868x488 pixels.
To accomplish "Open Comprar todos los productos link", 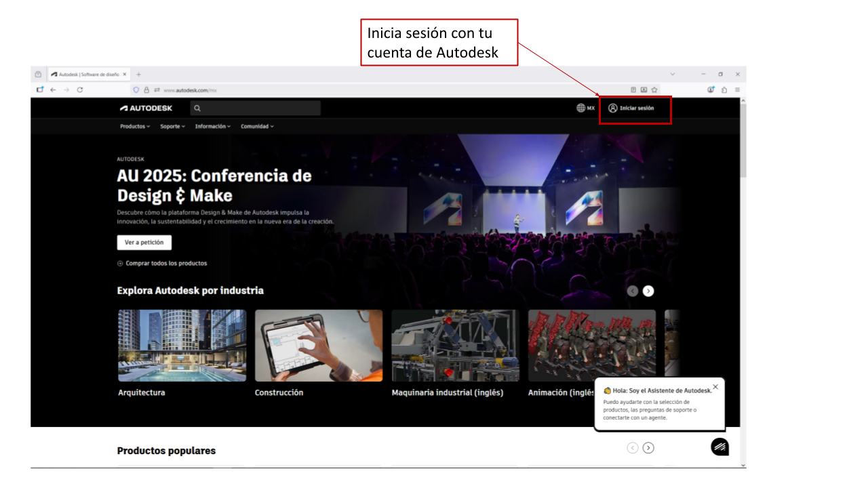I will coord(166,264).
